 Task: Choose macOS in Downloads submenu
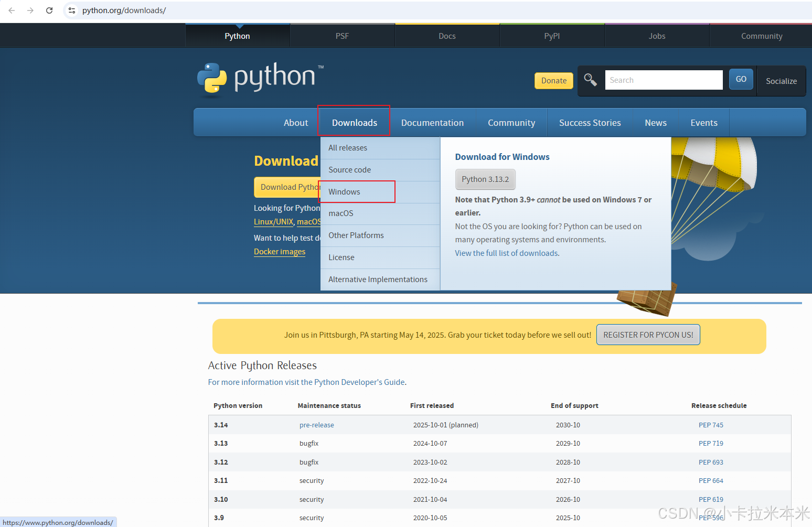point(380,213)
